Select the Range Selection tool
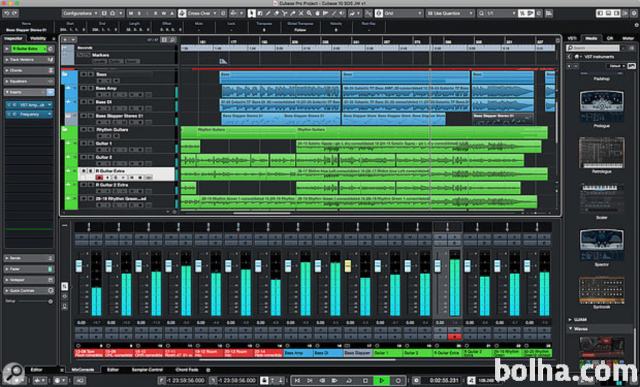Screen dimensions: 640x387 click(x=260, y=13)
